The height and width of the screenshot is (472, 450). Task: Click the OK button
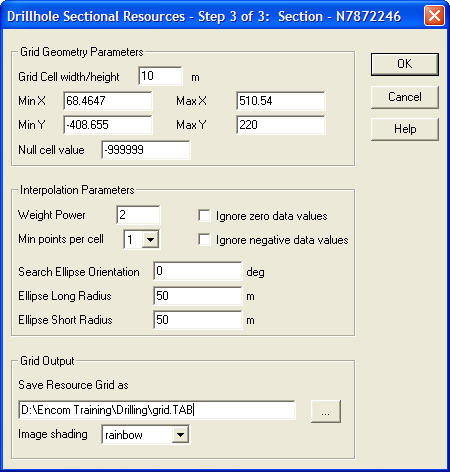tap(405, 64)
